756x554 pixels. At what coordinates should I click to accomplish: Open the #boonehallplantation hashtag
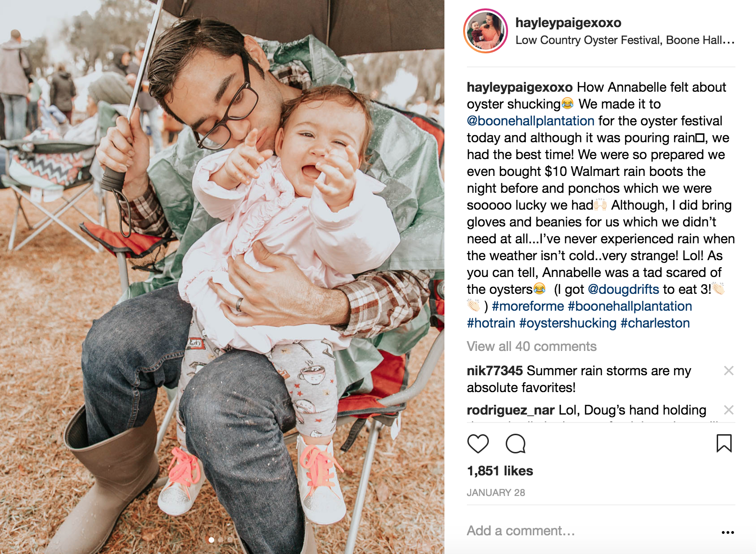tap(630, 306)
